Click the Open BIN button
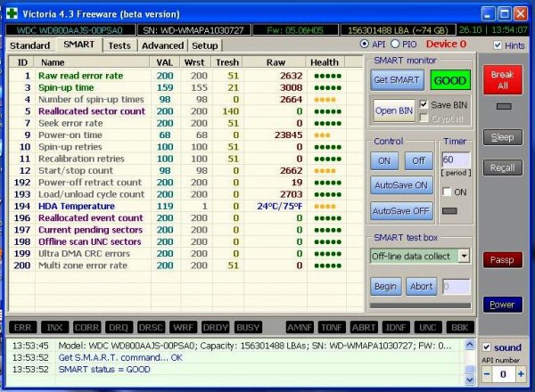The image size is (535, 392). pyautogui.click(x=394, y=110)
